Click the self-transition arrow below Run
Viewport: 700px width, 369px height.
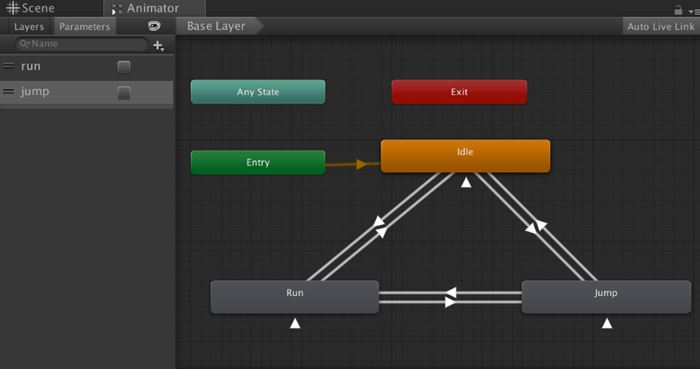pos(295,323)
